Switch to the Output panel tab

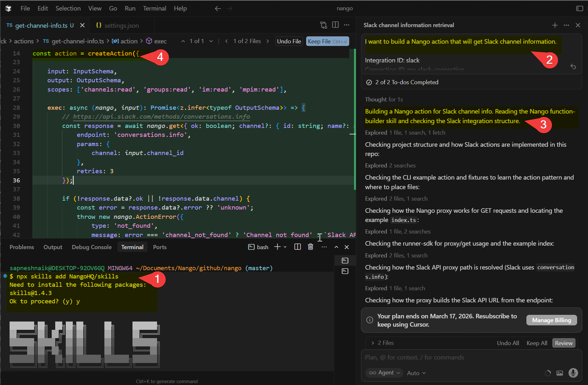pyautogui.click(x=53, y=247)
